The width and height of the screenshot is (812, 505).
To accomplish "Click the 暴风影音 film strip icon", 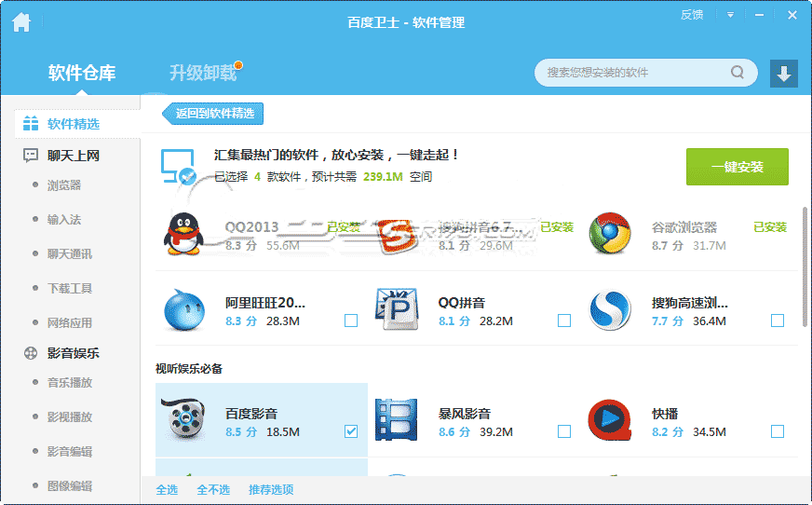I will pos(396,419).
